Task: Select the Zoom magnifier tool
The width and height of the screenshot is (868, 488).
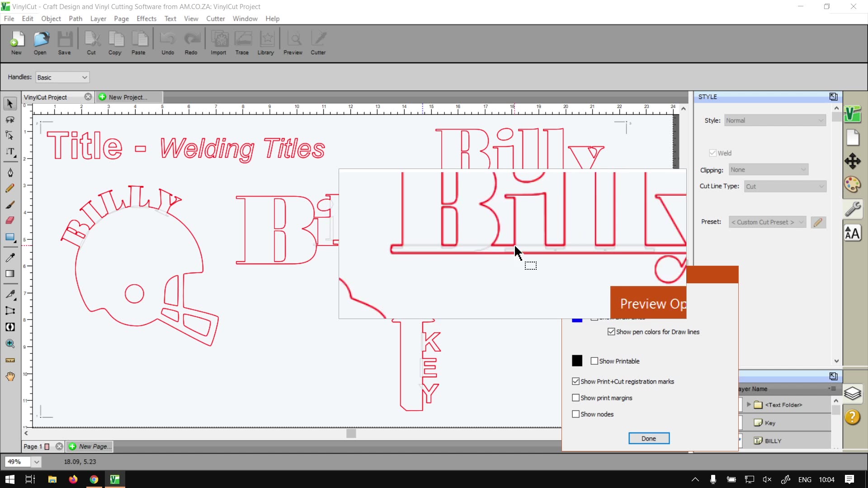Action: (x=10, y=344)
